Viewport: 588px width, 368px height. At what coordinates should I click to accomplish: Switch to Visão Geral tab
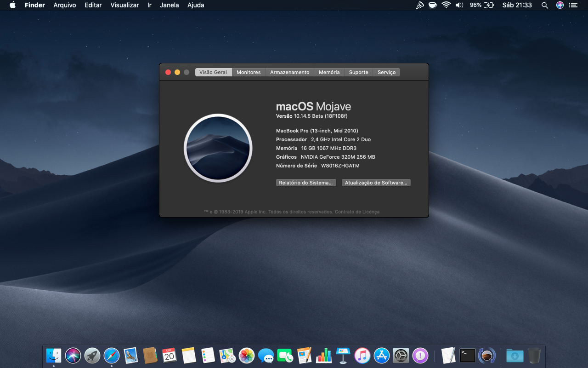click(x=213, y=72)
